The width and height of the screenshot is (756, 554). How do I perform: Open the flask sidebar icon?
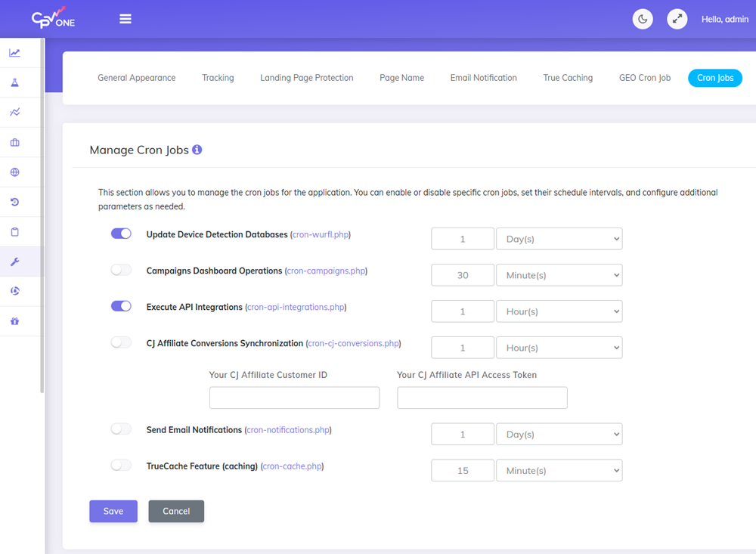[15, 82]
